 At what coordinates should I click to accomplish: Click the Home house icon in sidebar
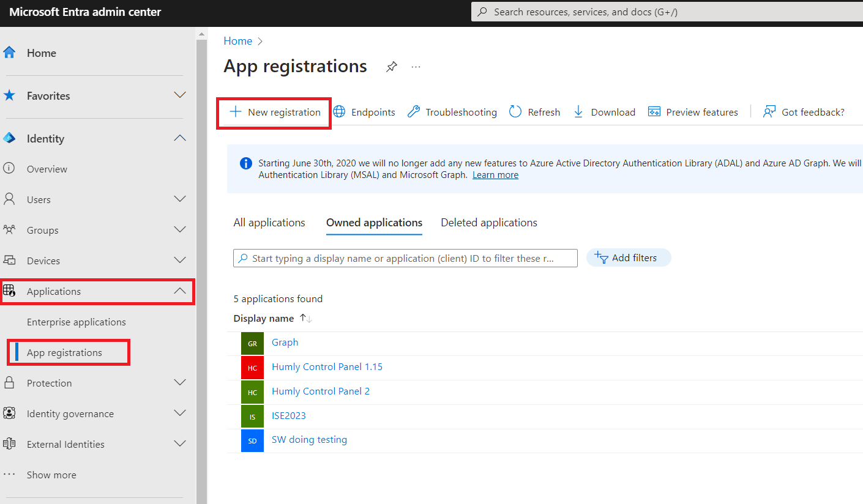click(9, 53)
